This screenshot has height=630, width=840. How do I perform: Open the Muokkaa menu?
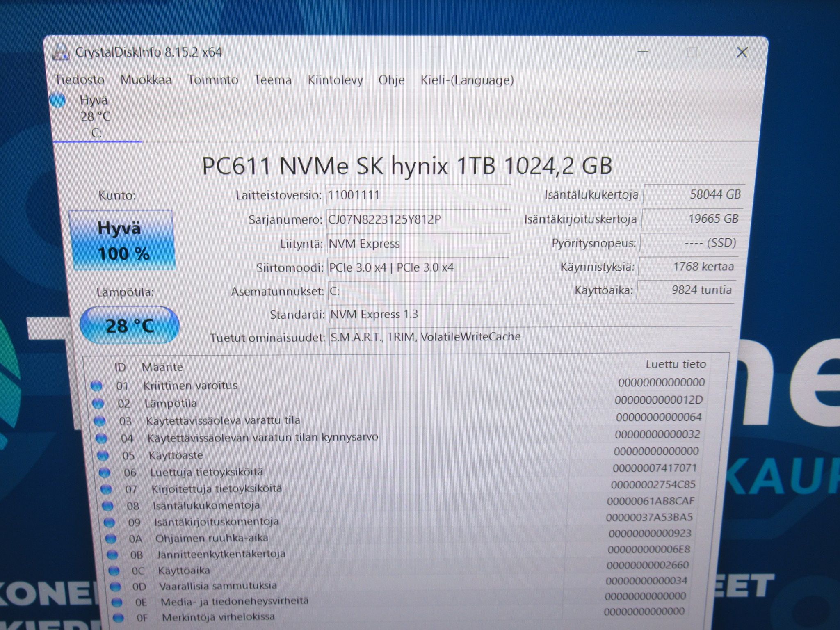click(x=146, y=80)
